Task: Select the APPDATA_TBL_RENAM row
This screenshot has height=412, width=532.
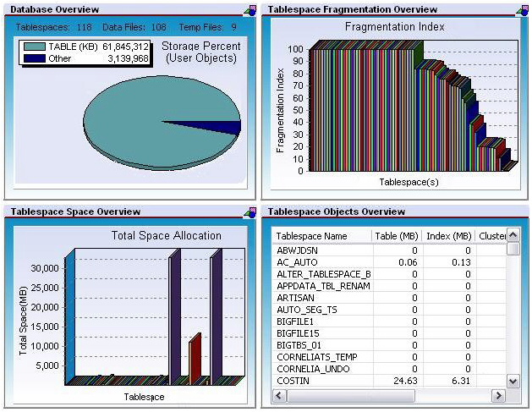Action: point(390,286)
